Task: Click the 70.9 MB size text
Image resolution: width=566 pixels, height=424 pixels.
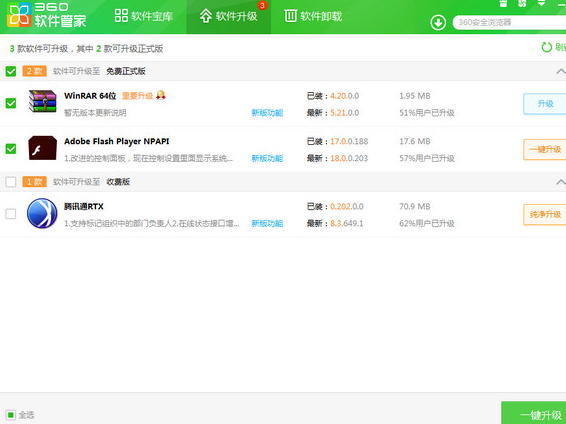Action: point(415,207)
